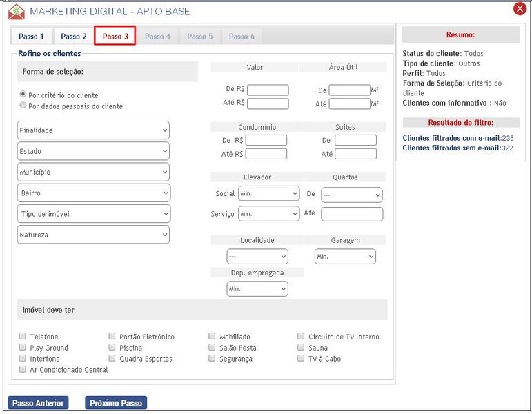Check the Play Ground option
Viewport: 532px width, 414px height.
coord(23,348)
